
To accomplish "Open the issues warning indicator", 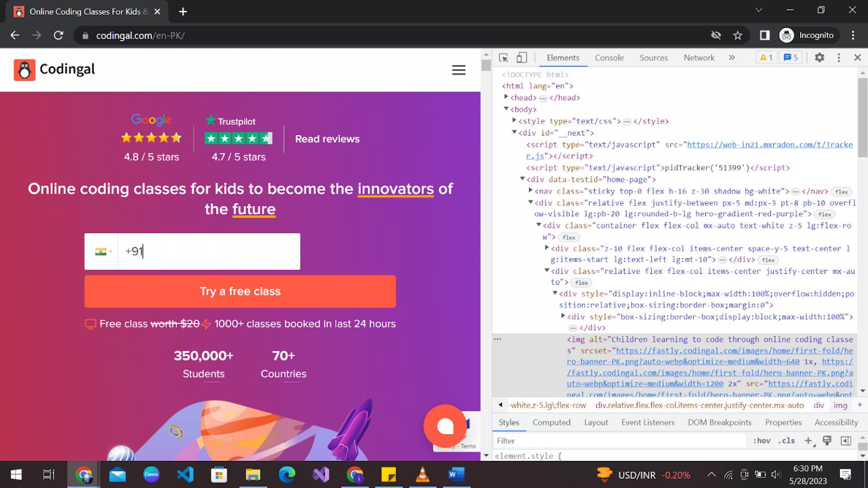I will [766, 57].
